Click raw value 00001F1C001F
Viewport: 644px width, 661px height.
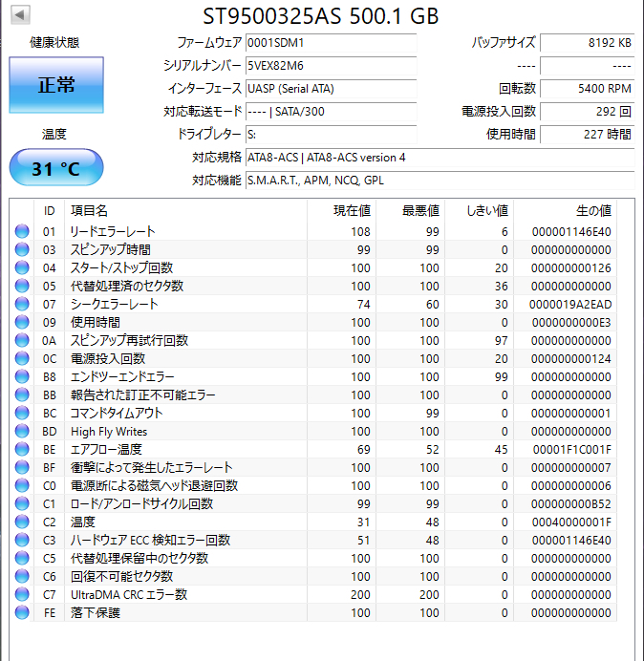pyautogui.click(x=572, y=449)
